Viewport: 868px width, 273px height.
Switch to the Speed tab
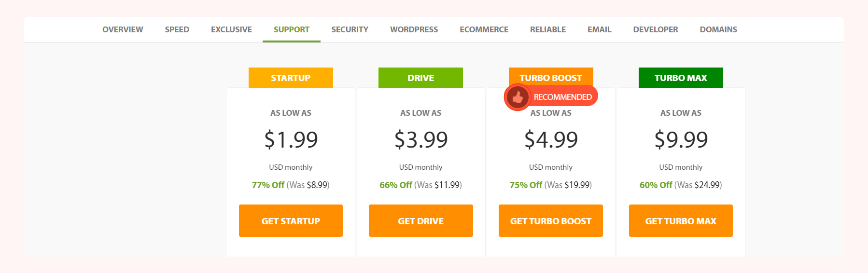point(177,29)
